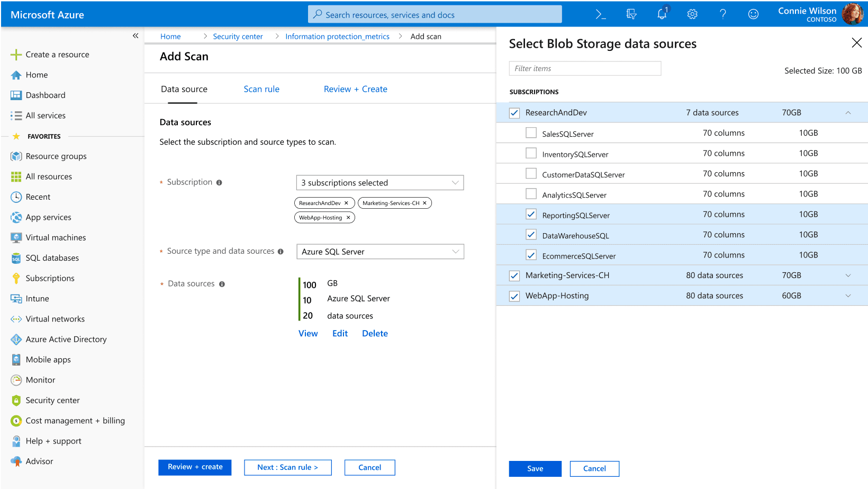Collapse the ResearchAndDev subscription row chevron

pos(848,113)
